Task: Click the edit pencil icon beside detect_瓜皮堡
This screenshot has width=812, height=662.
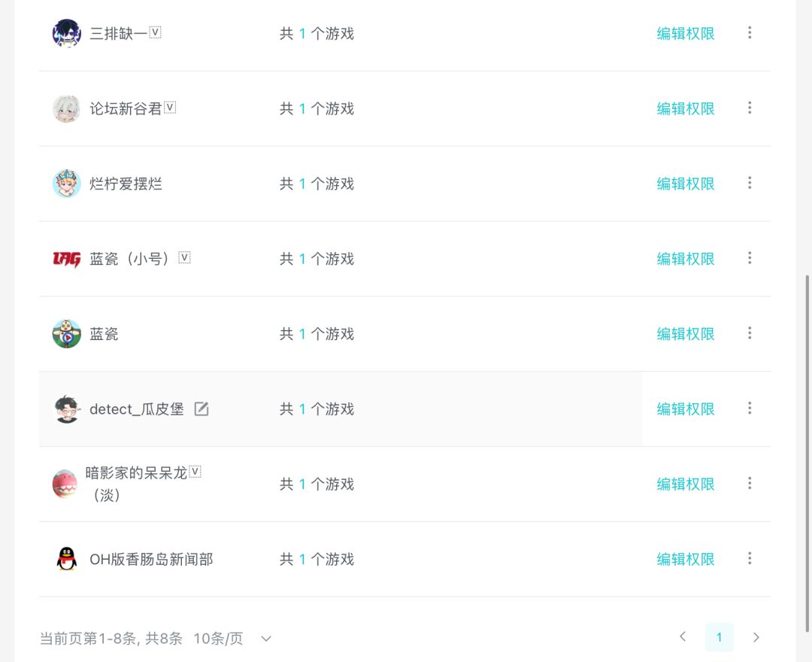Action: [201, 409]
